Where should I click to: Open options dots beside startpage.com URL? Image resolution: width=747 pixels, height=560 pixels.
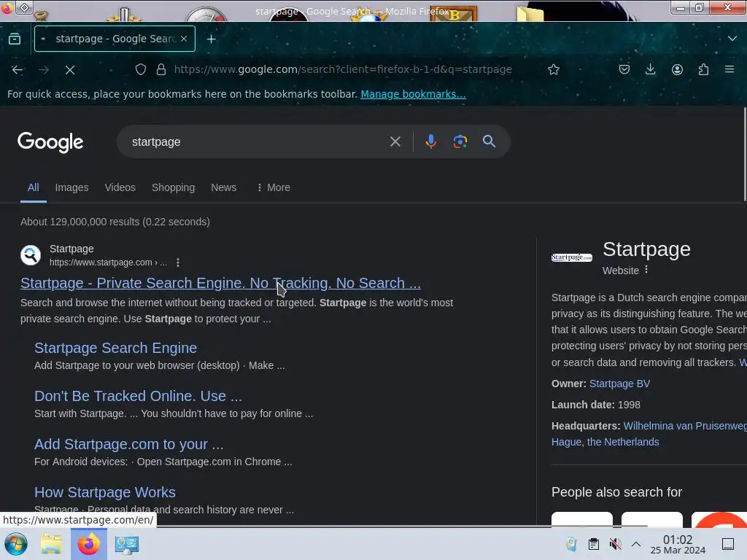(x=178, y=262)
